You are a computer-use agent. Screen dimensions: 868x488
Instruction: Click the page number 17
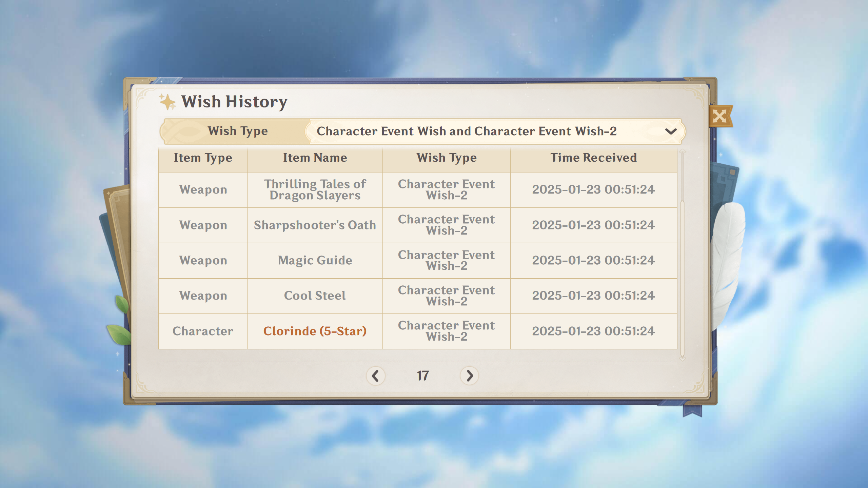click(x=423, y=375)
